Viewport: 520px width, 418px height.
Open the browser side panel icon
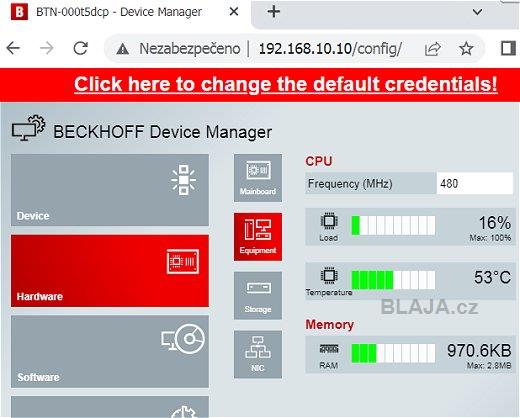[x=509, y=49]
